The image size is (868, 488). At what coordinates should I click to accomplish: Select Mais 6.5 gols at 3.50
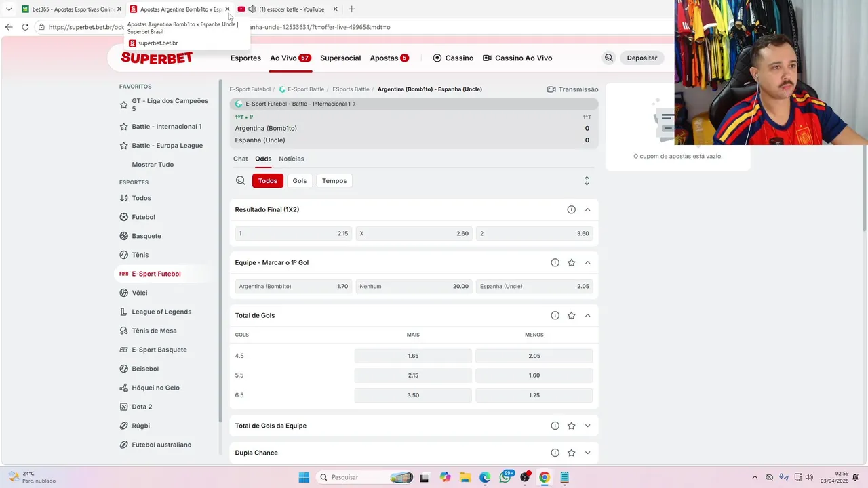(413, 395)
